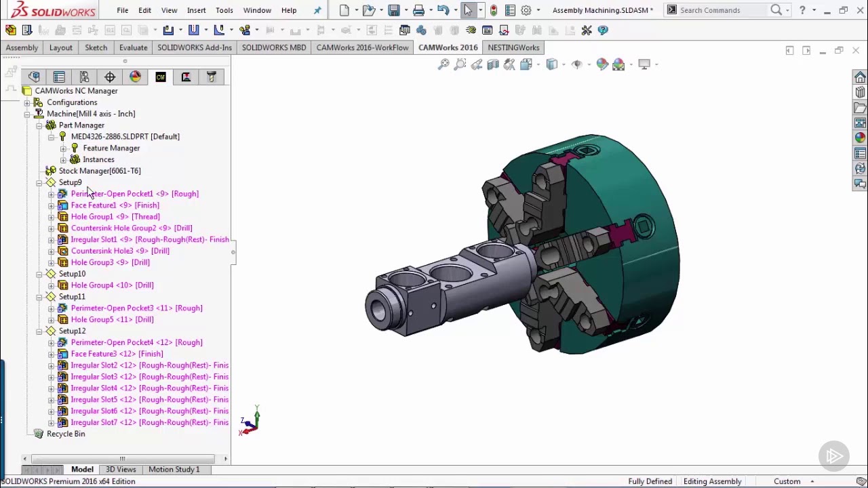
Task: Click the Edit Appearance color ball icon
Action: [602, 64]
